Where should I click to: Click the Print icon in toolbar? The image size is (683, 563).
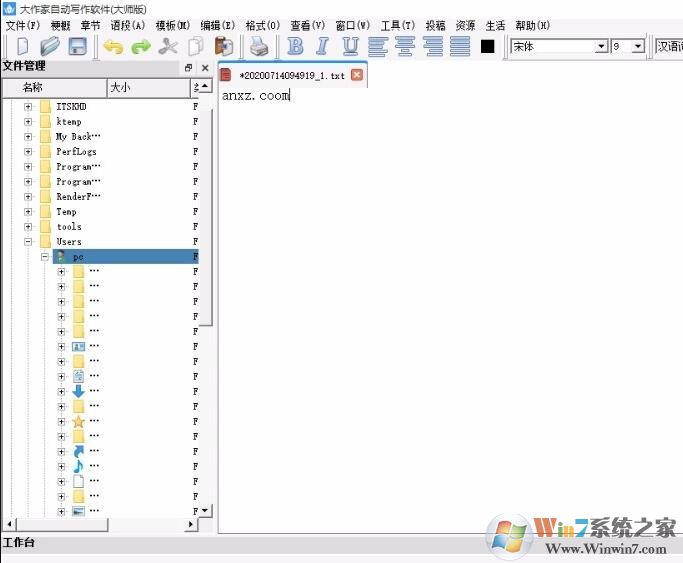pyautogui.click(x=259, y=46)
